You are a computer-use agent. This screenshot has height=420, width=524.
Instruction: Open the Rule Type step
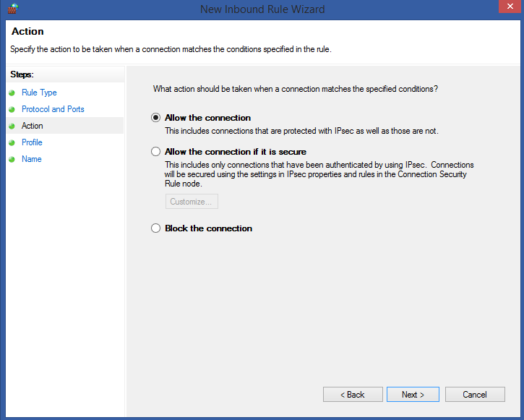point(39,93)
